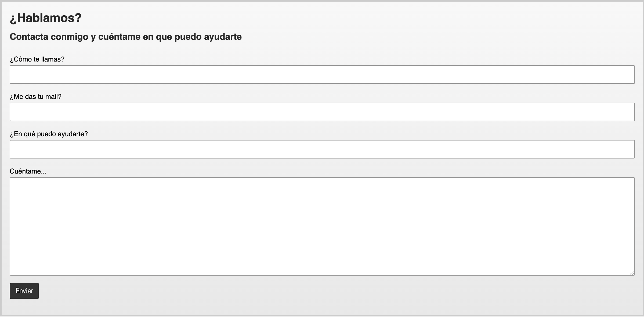This screenshot has width=644, height=317.
Task: Click the '¿Me das tu mail?' label
Action: (35, 97)
